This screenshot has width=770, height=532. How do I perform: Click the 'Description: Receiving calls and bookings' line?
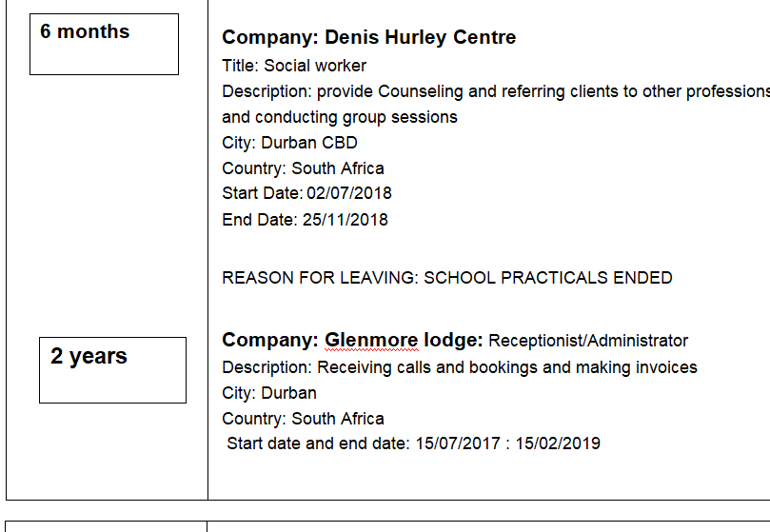pyautogui.click(x=459, y=367)
